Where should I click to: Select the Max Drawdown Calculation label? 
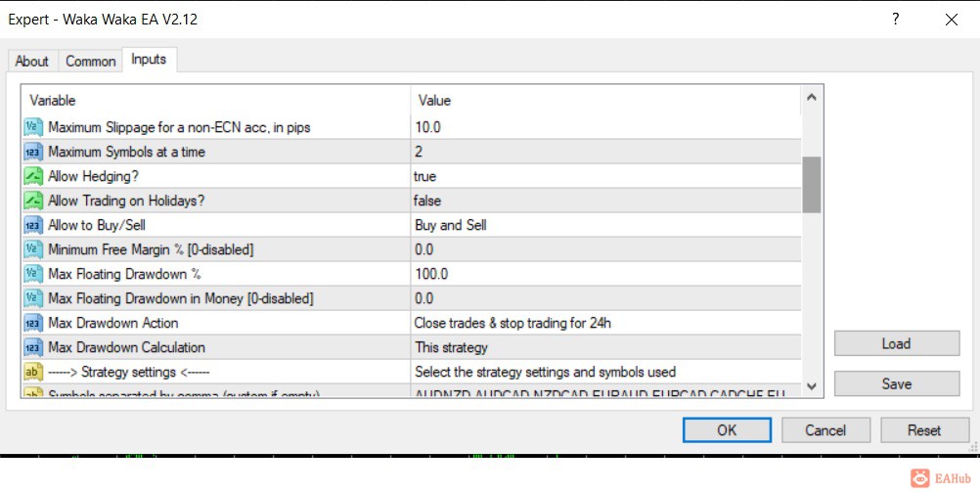[x=127, y=347]
